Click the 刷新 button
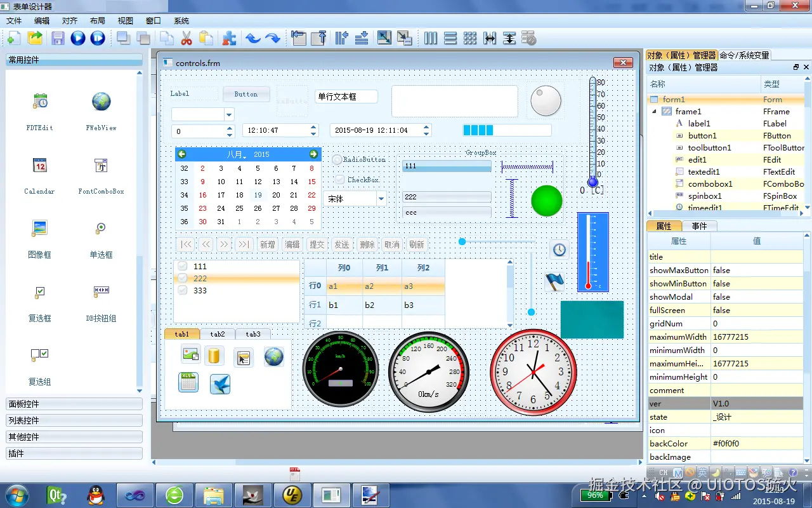This screenshot has height=508, width=812. pos(417,244)
